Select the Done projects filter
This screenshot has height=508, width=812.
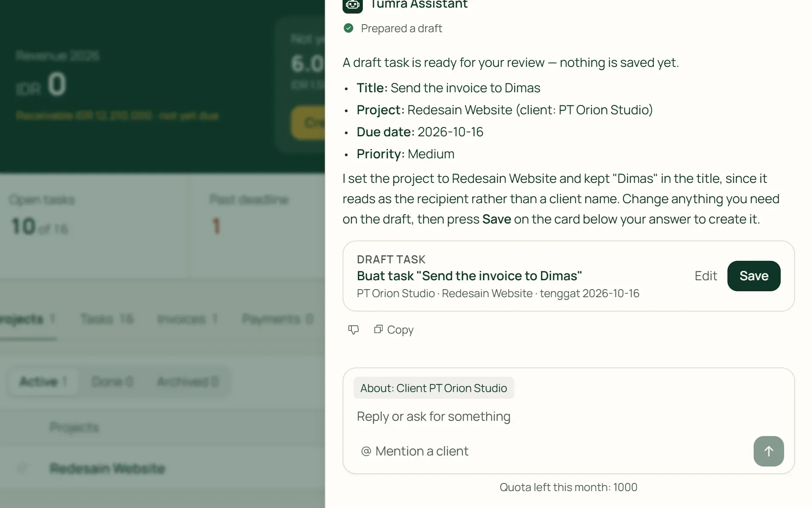click(x=112, y=382)
